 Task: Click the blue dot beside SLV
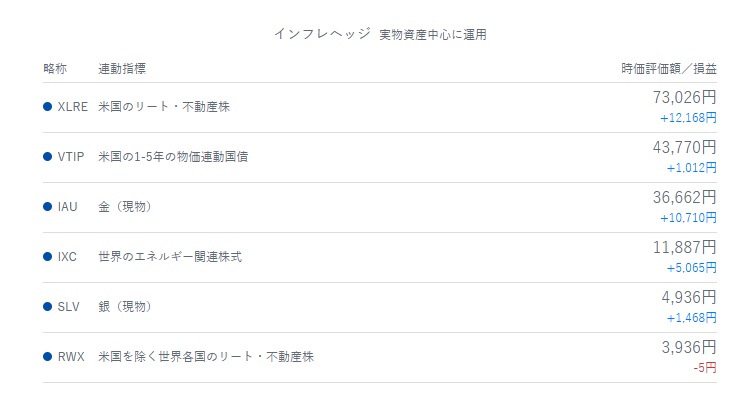pos(47,306)
